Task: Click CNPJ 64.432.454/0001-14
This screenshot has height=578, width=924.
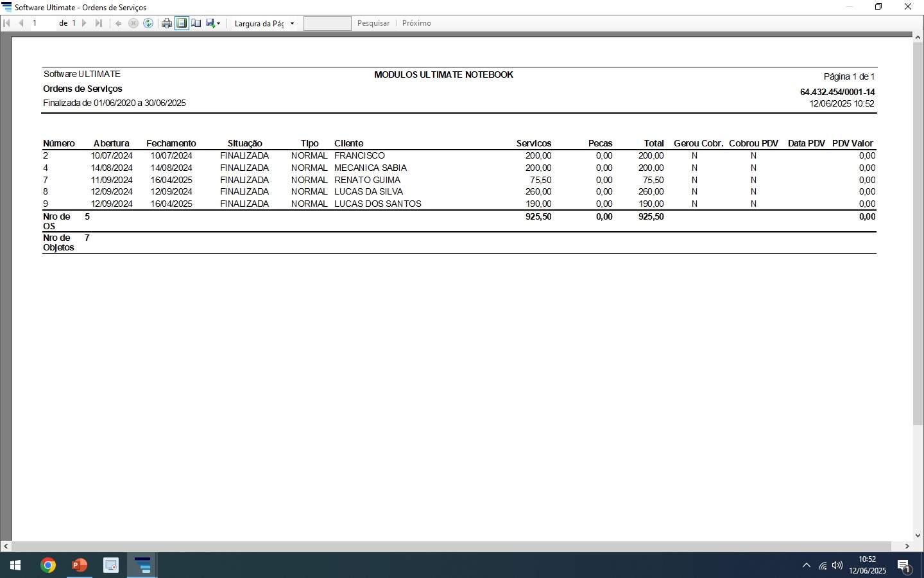Action: coord(837,92)
